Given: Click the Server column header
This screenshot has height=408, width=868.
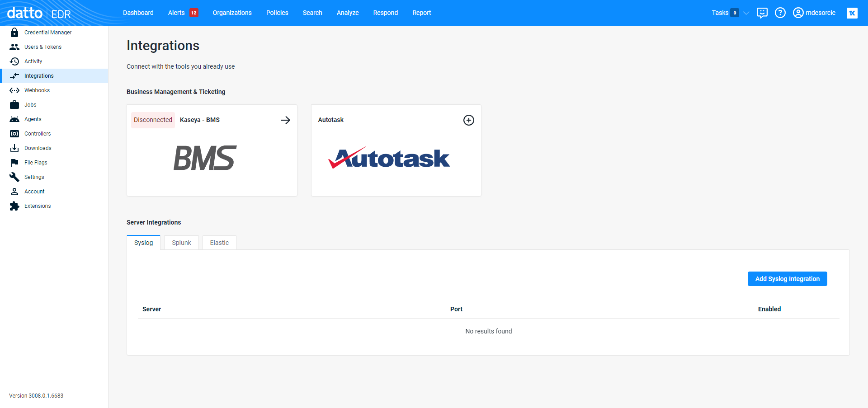Looking at the screenshot, I should pyautogui.click(x=152, y=309).
